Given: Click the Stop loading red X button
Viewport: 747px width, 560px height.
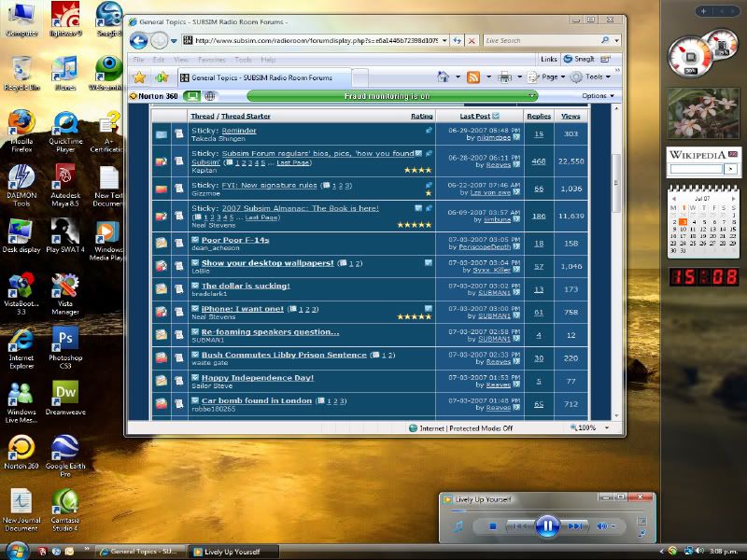Looking at the screenshot, I should (472, 41).
